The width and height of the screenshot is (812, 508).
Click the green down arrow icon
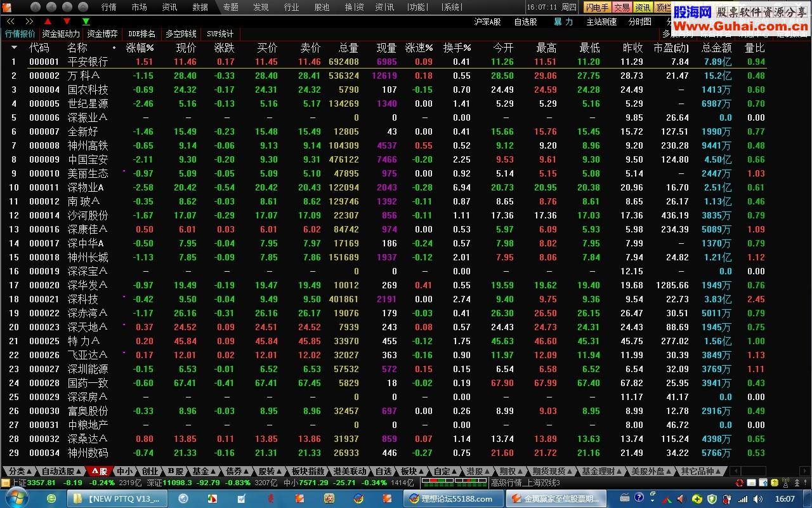(x=86, y=21)
